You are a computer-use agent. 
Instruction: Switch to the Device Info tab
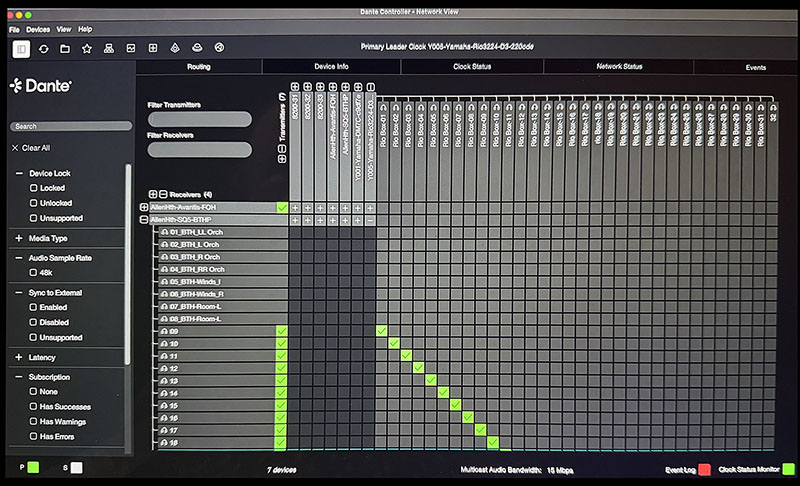pyautogui.click(x=331, y=66)
